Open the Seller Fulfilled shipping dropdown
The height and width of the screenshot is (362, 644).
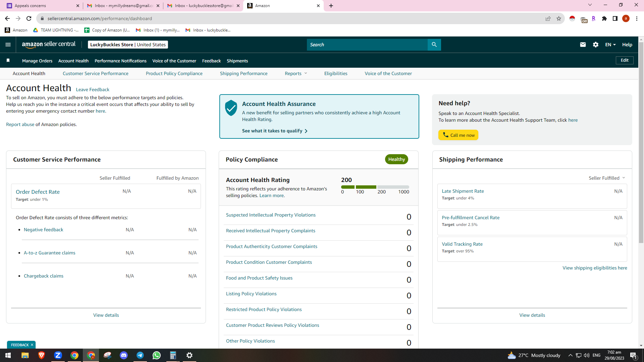[x=607, y=178]
